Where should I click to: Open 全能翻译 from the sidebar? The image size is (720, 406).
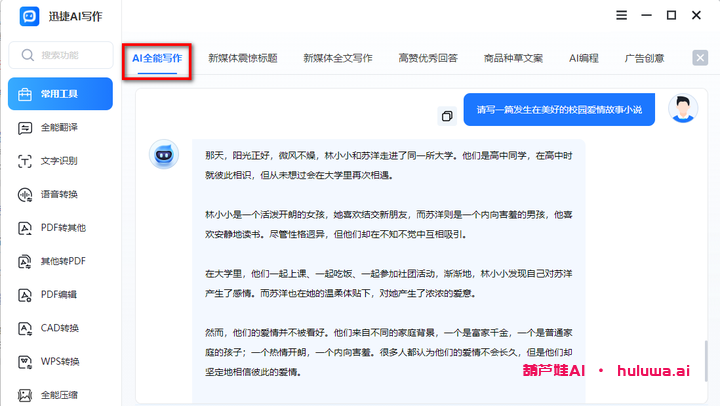tap(60, 127)
